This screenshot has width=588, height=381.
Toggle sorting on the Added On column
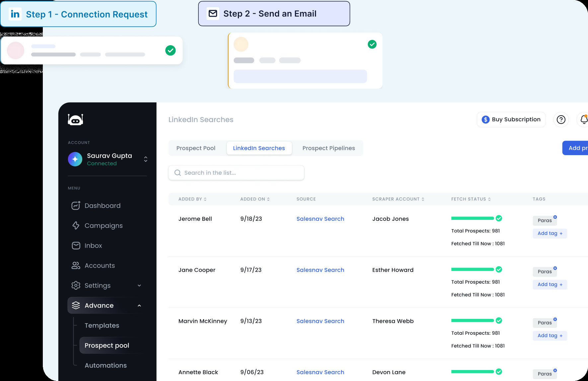pyautogui.click(x=268, y=199)
